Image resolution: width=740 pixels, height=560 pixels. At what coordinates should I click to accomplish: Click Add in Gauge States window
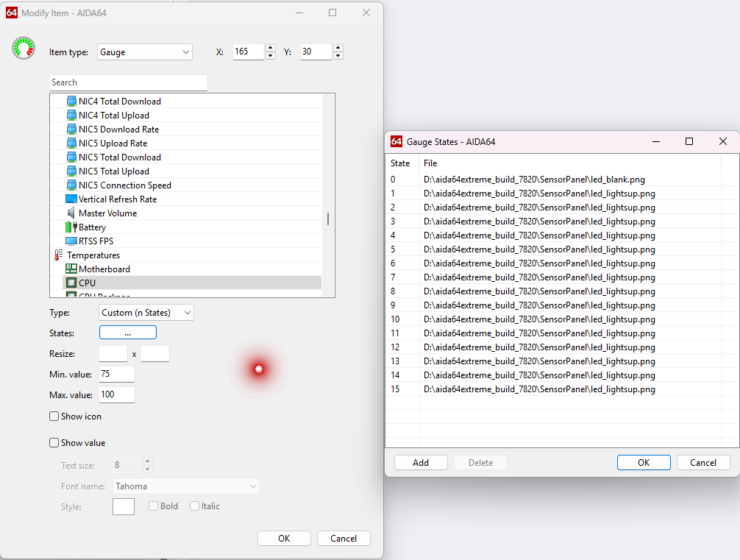[x=421, y=462]
